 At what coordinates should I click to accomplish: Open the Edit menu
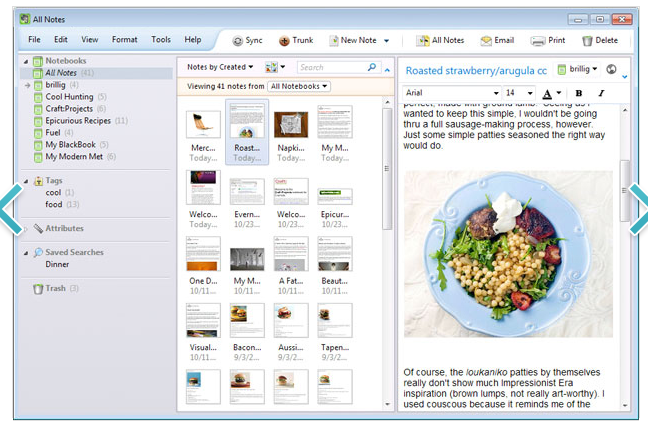tap(61, 40)
